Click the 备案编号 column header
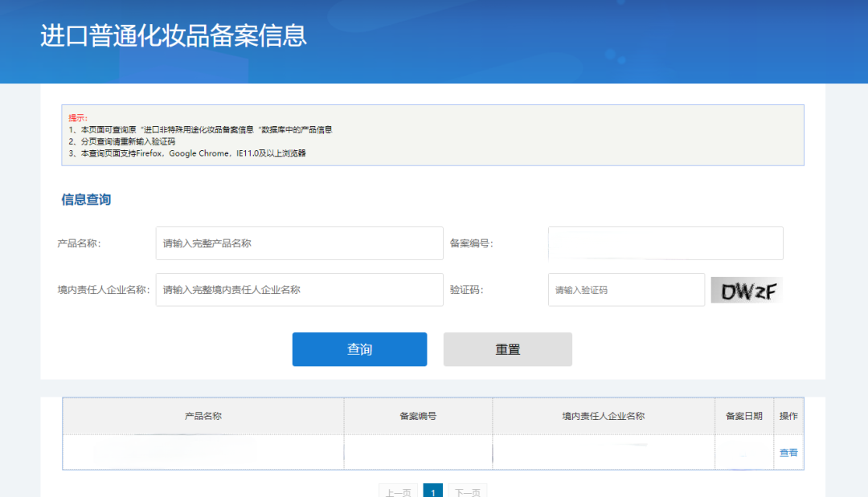This screenshot has width=868, height=497. coord(418,416)
